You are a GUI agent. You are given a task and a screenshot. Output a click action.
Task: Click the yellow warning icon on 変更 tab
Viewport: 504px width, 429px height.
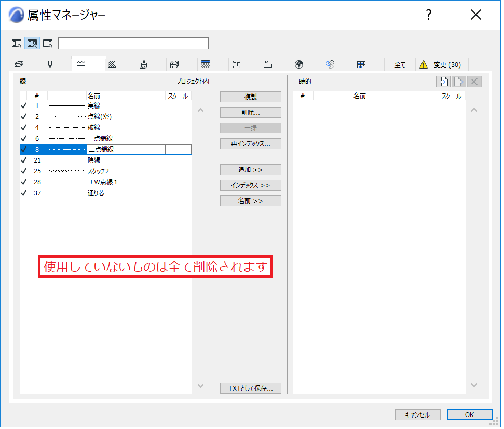pyautogui.click(x=424, y=64)
